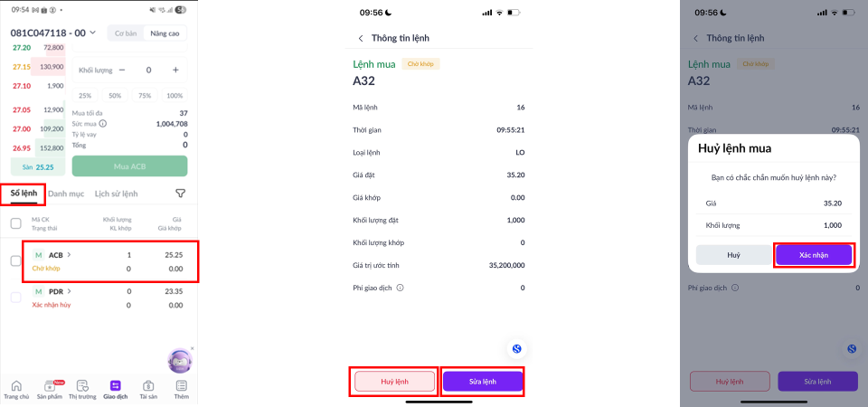This screenshot has height=407, width=868.
Task: Toggle the select-all orders header checkbox
Action: click(x=15, y=223)
